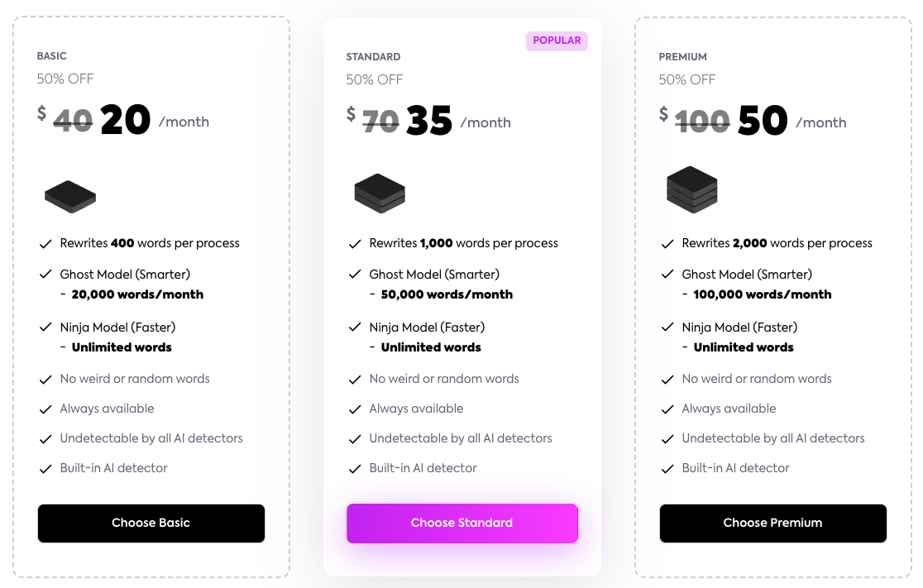This screenshot has height=588, width=923.
Task: Click the Standard plan price of 35
Action: pos(429,122)
